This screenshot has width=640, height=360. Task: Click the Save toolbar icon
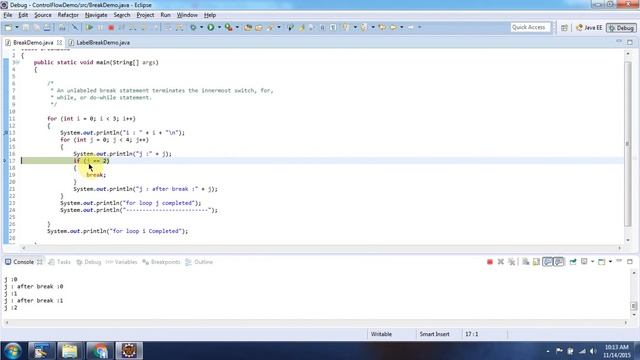click(x=26, y=27)
